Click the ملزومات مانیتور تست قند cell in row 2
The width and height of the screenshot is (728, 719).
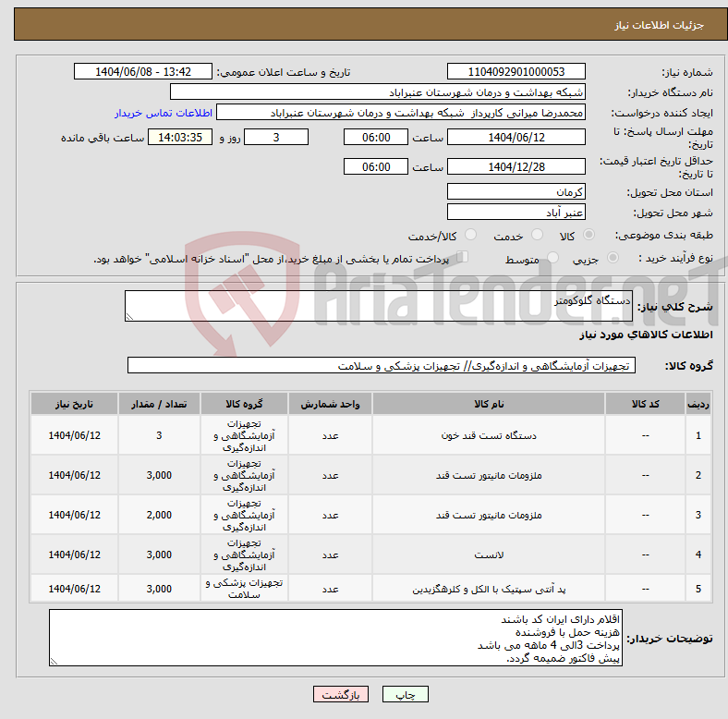489,475
